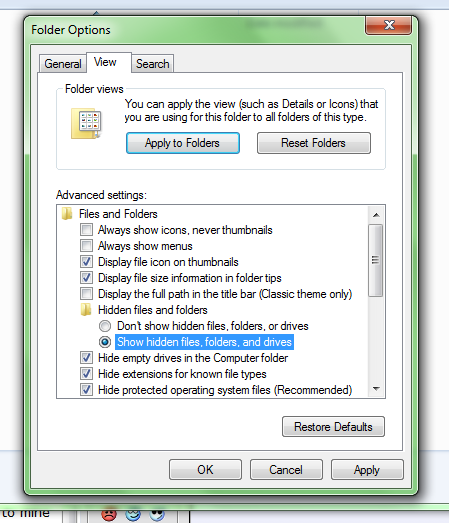Viewport: 449px width, 523px height.
Task: Click Reset Folders button
Action: (314, 143)
